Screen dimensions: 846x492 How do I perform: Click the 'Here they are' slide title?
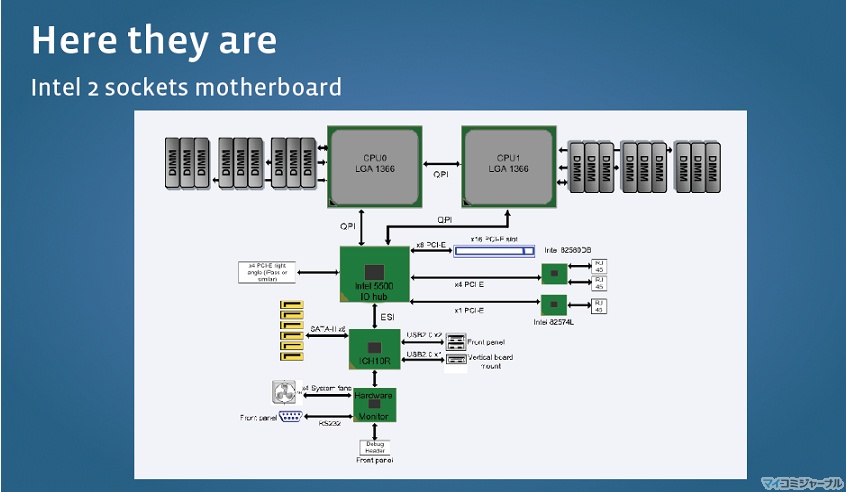(x=154, y=40)
